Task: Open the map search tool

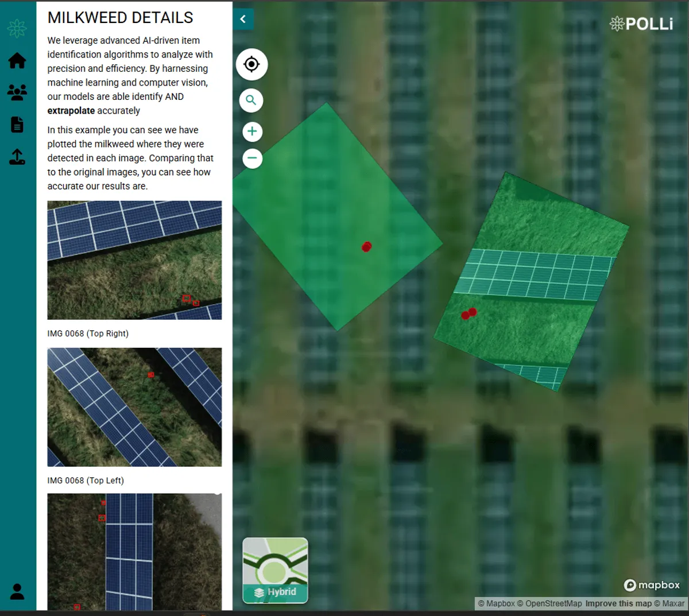Action: pos(251,100)
